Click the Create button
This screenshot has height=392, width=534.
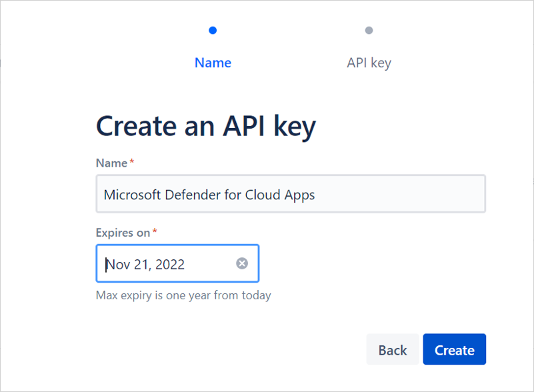click(454, 349)
